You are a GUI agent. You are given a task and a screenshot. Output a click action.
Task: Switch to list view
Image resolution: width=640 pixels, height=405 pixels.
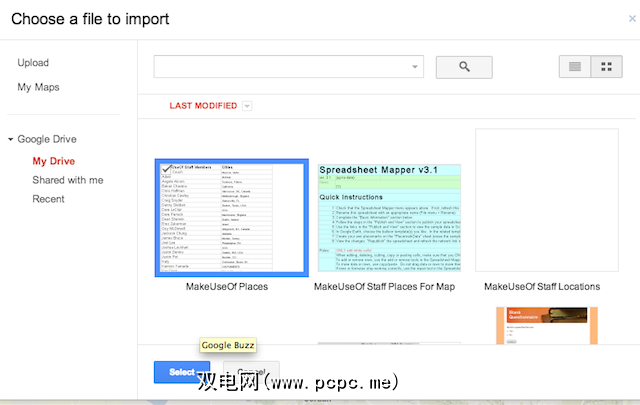(575, 67)
